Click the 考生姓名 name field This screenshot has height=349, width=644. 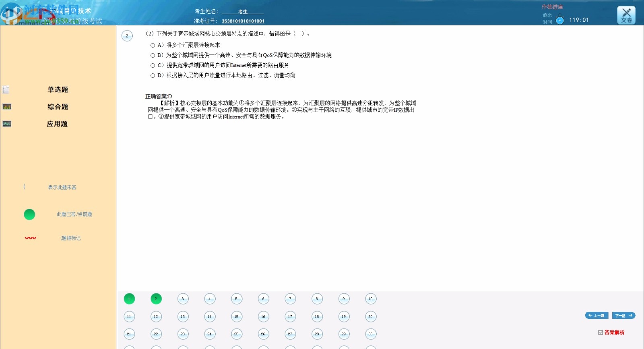(x=243, y=12)
